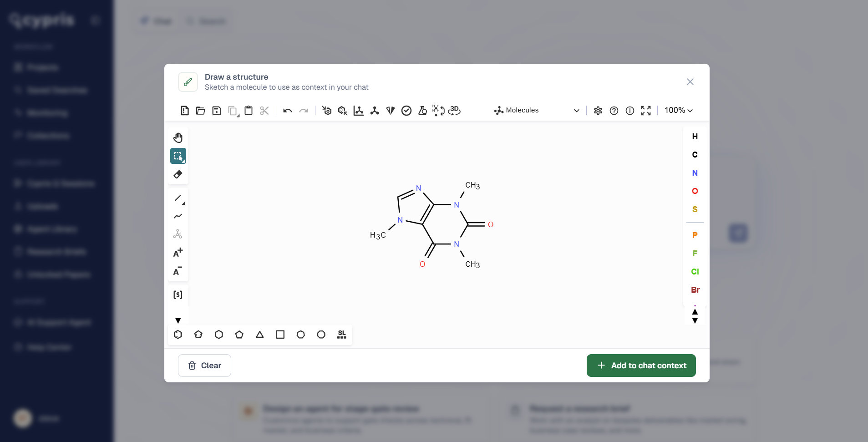Pick the Cyclobutane square template
This screenshot has height=442, width=868.
[x=280, y=335]
